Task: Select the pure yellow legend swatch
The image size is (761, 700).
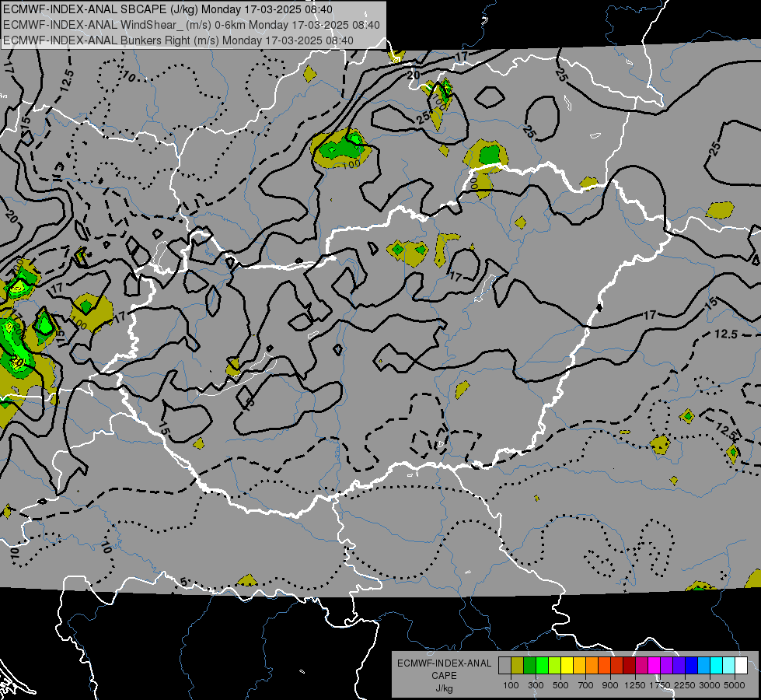Action: pyautogui.click(x=567, y=666)
